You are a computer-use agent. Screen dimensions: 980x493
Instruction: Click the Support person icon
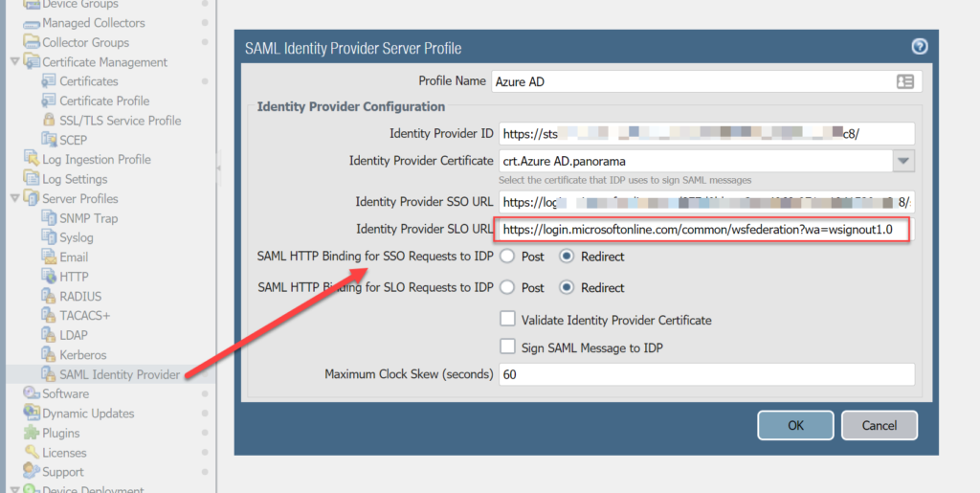[32, 471]
